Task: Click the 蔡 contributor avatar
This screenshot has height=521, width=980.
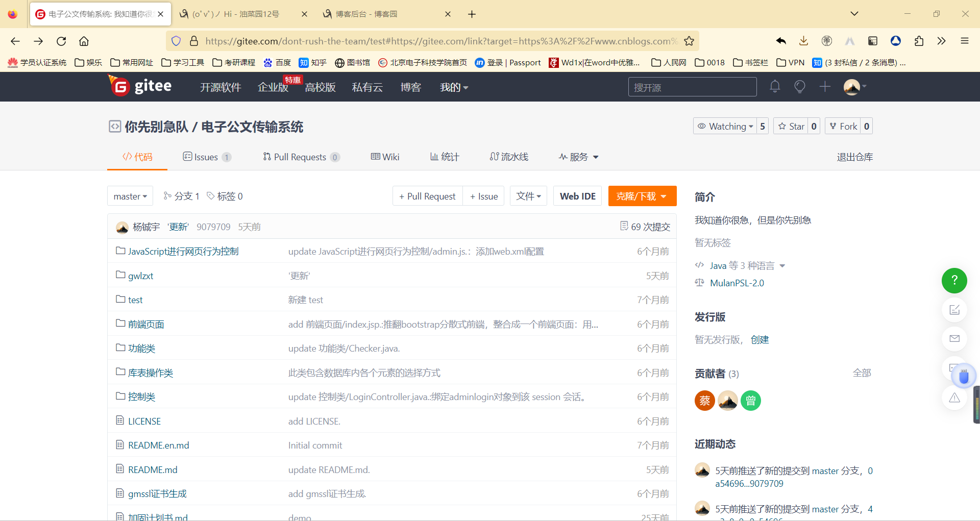Action: click(704, 401)
